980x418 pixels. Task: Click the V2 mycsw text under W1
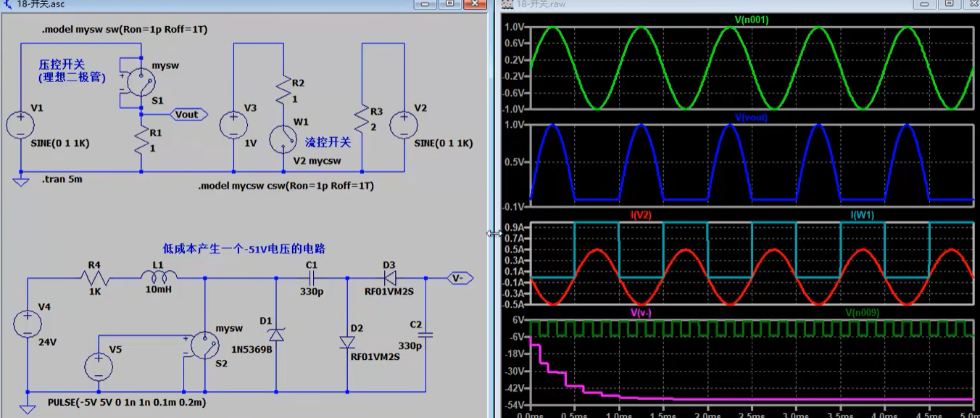[x=317, y=161]
